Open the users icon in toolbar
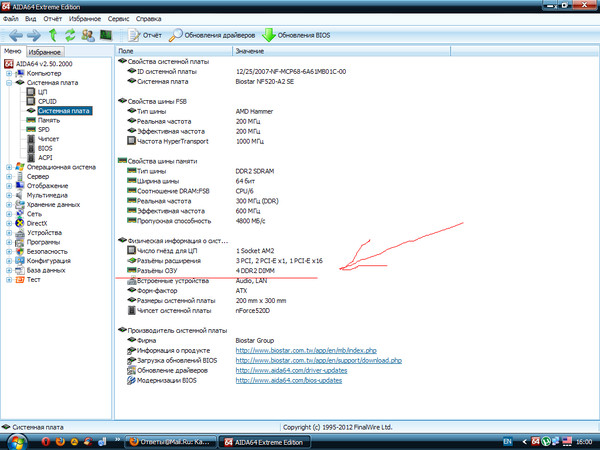600x450 pixels. [88, 35]
